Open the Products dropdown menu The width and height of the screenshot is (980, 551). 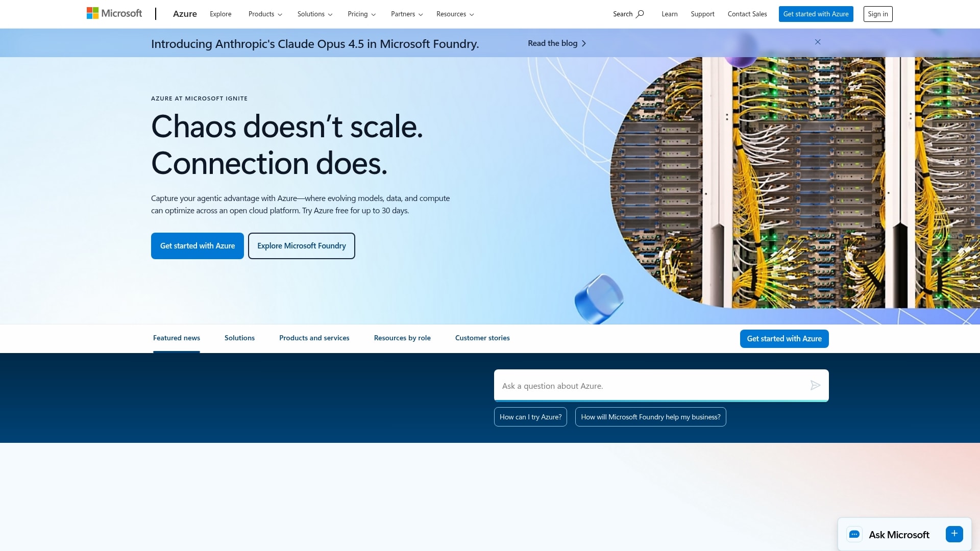pos(265,14)
